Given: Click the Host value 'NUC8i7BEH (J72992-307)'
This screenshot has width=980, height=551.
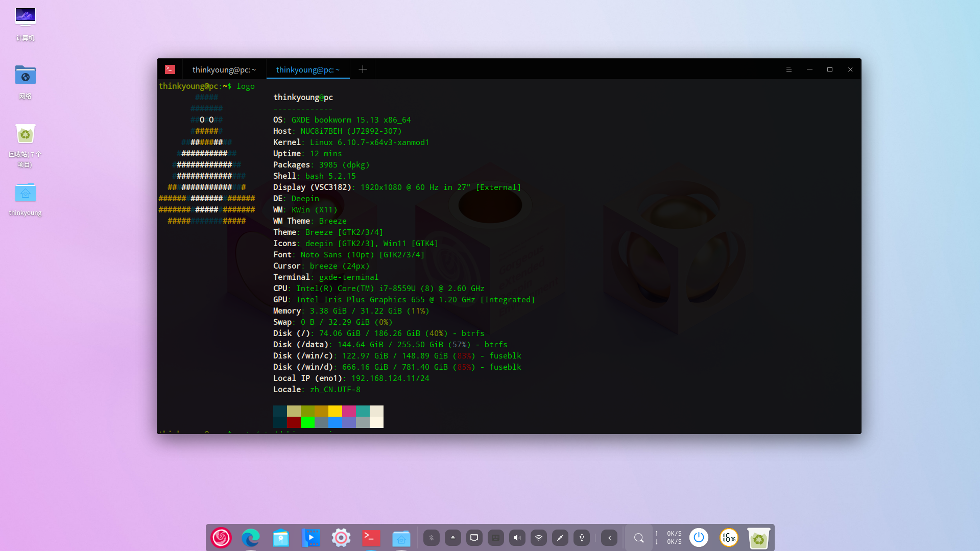Looking at the screenshot, I should (351, 131).
